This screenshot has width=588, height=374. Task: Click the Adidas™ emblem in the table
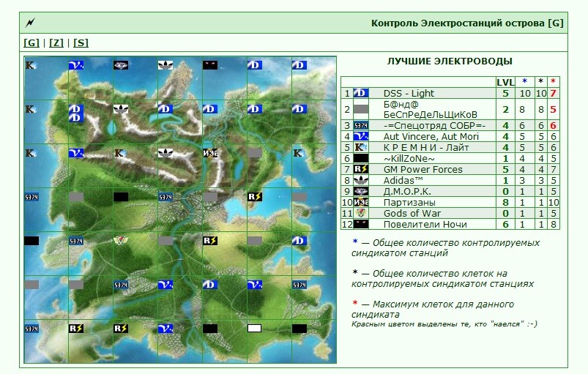click(361, 180)
